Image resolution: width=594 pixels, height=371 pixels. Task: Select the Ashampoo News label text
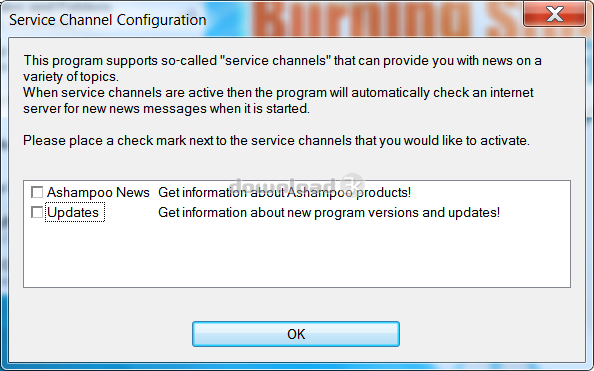point(98,193)
